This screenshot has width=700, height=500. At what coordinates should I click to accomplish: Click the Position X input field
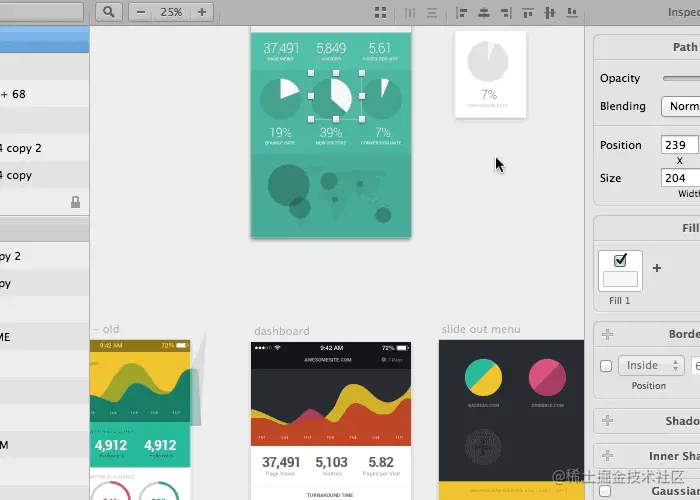(679, 145)
